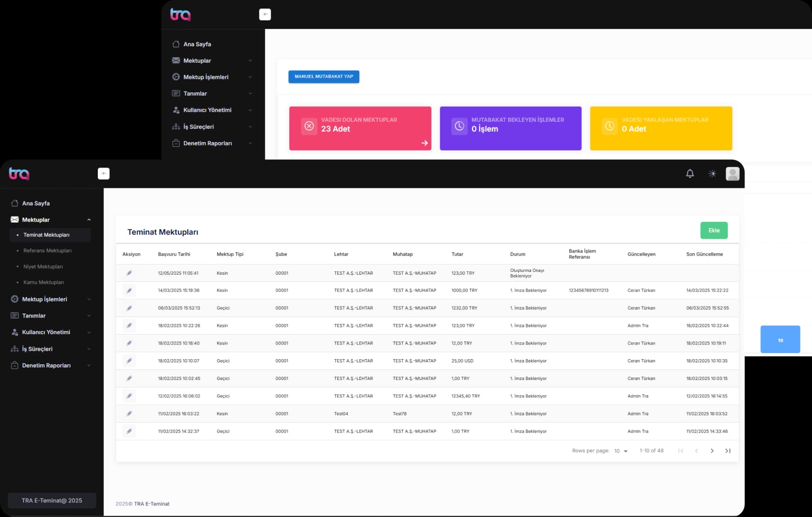Jump to last page of table
Screen dimensions: 812x517
click(x=728, y=451)
